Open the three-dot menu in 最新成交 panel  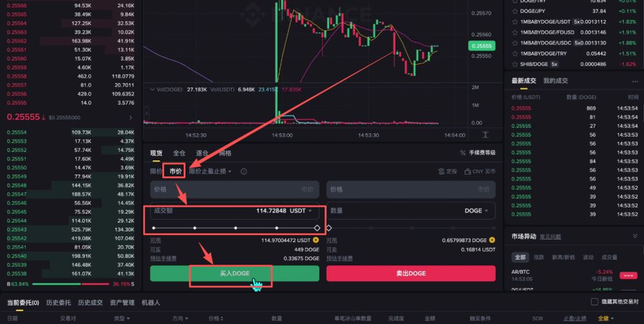635,81
